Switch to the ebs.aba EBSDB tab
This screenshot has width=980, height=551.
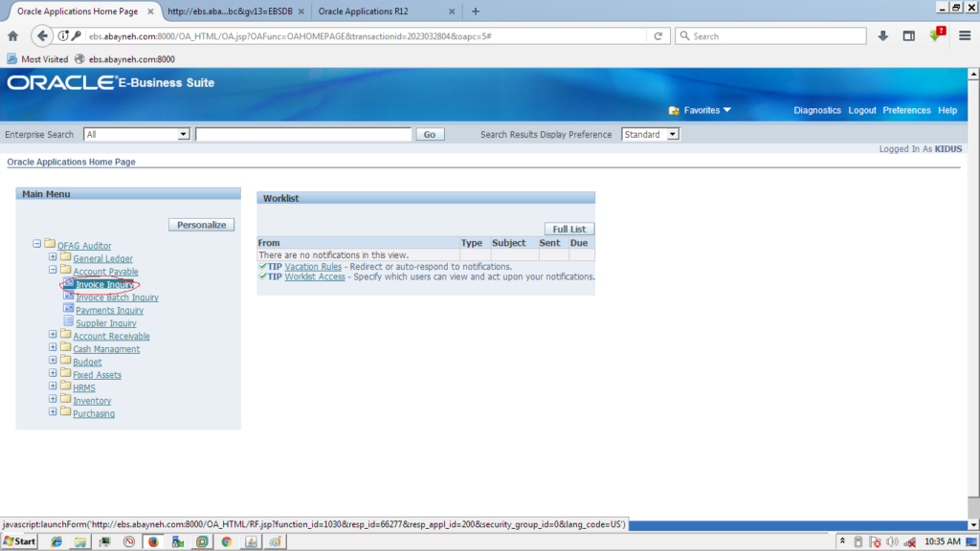coord(235,11)
